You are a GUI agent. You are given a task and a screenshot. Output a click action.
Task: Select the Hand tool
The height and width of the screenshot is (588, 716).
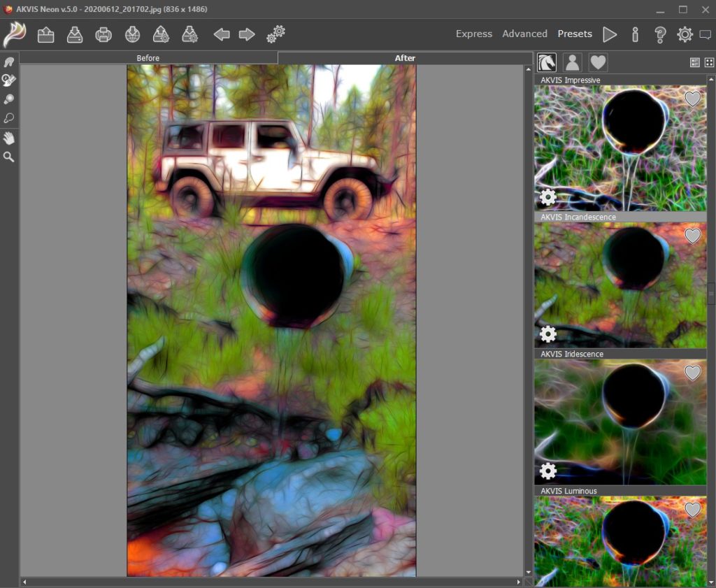pyautogui.click(x=8, y=138)
